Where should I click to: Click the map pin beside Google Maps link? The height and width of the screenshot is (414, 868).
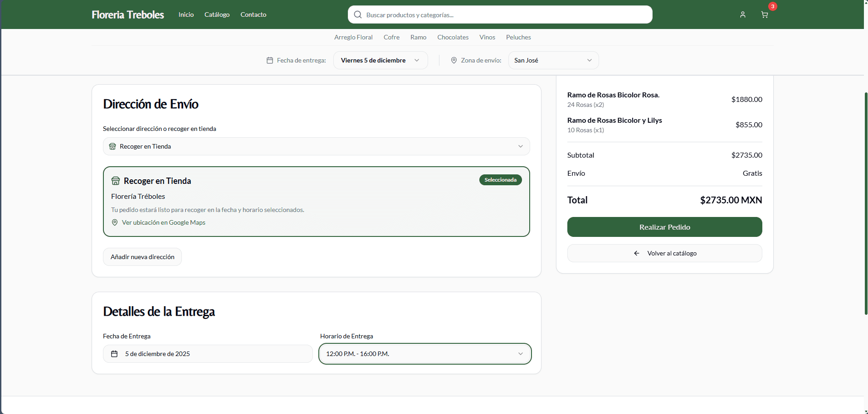pos(115,222)
